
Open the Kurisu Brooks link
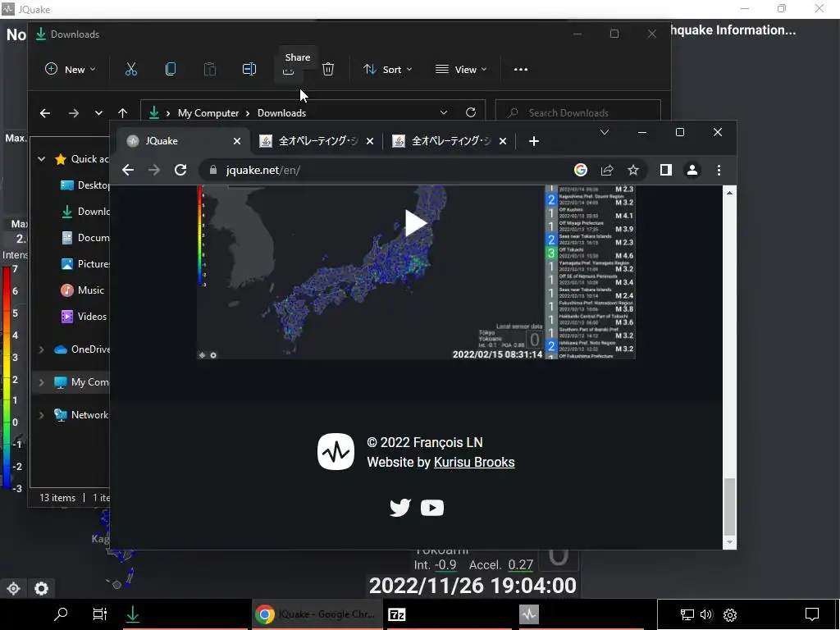pyautogui.click(x=474, y=462)
